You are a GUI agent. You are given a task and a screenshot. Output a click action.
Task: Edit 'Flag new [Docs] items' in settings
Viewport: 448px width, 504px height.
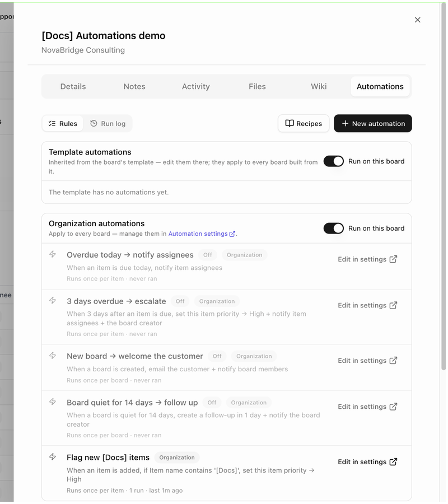click(x=369, y=463)
